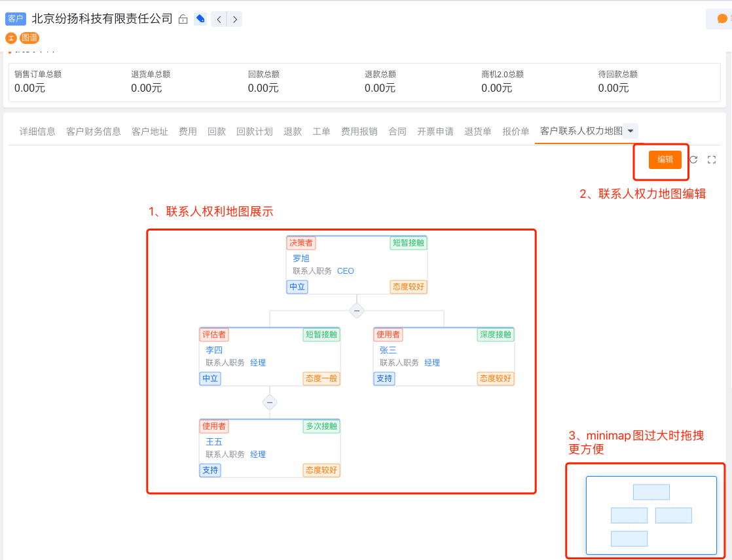Open the orange chat bubble icon

(722, 19)
